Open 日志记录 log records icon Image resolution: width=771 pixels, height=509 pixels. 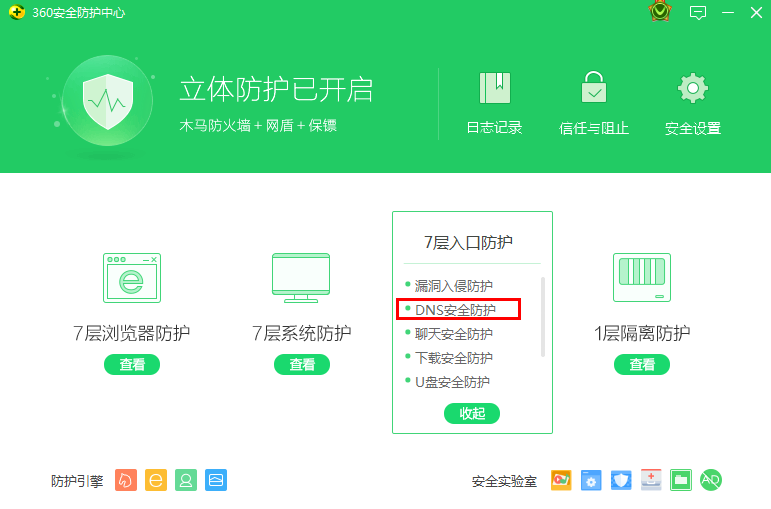(495, 88)
